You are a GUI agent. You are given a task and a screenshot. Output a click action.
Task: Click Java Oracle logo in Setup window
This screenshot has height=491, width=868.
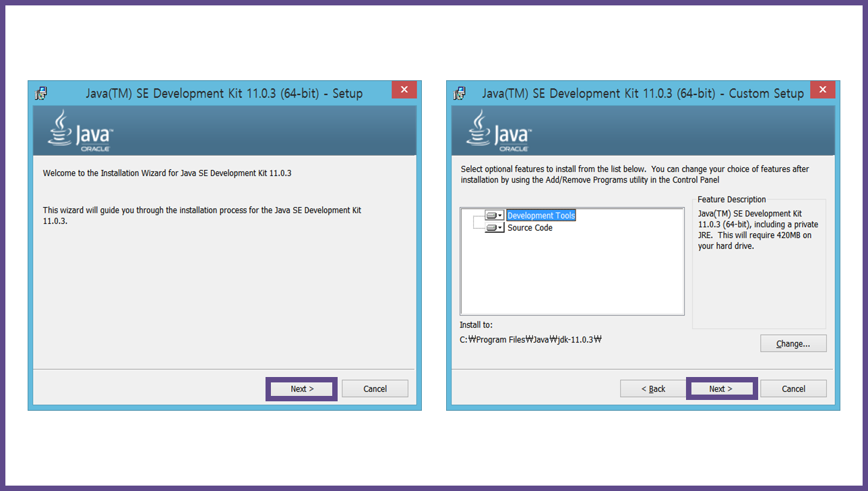(80, 131)
